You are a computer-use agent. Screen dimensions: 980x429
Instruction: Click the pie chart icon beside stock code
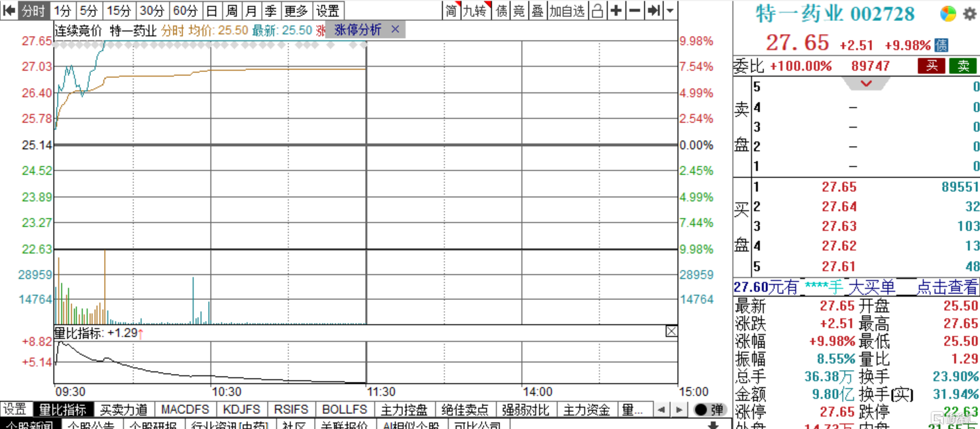tap(947, 14)
